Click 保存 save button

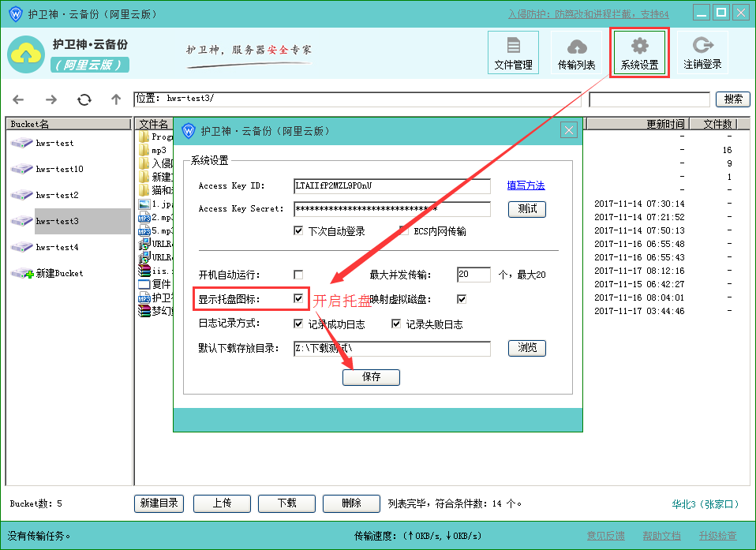pos(371,377)
